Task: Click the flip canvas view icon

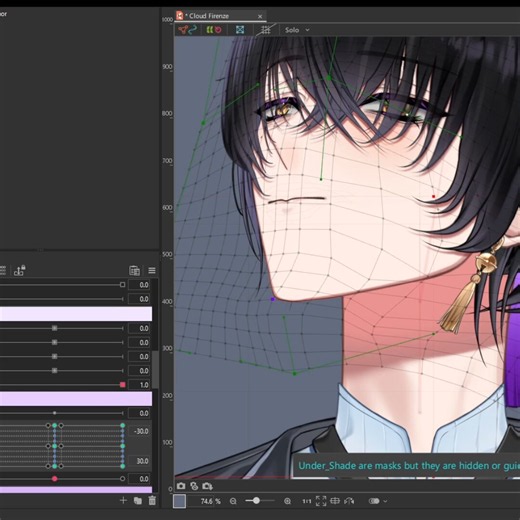Action: pyautogui.click(x=349, y=501)
